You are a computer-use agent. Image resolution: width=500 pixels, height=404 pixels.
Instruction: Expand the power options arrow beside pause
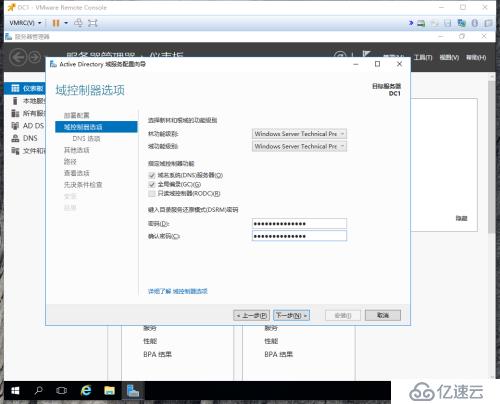[66, 23]
